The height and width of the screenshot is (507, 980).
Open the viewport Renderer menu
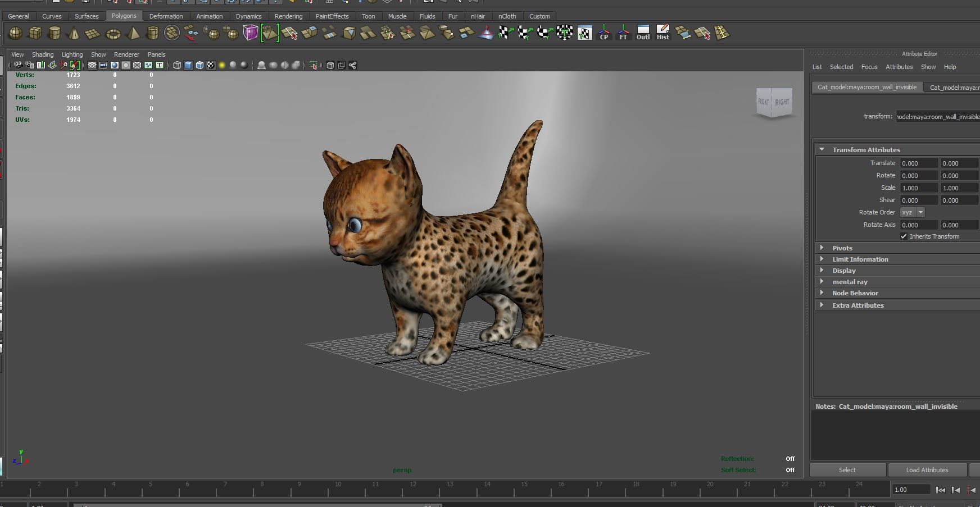(126, 54)
